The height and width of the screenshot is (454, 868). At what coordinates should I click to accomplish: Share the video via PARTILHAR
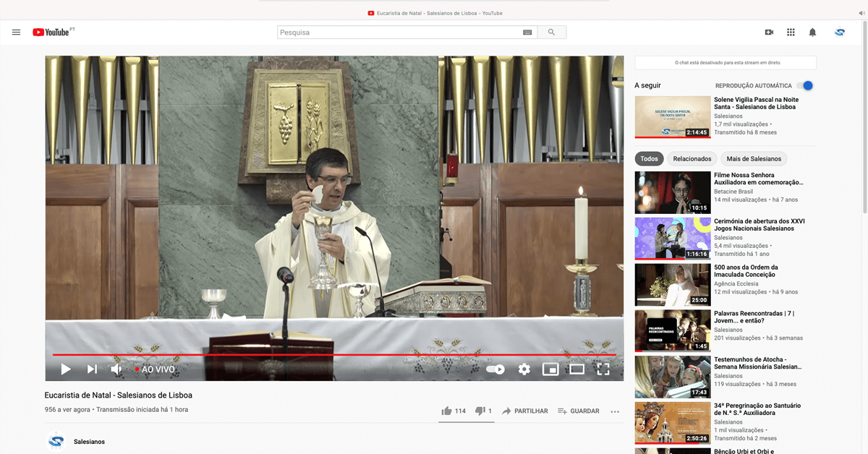525,411
